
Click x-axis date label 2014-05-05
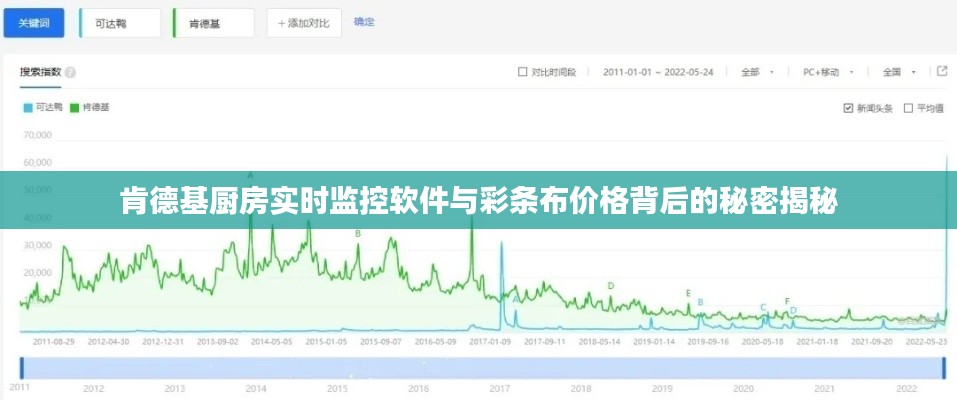[272, 341]
